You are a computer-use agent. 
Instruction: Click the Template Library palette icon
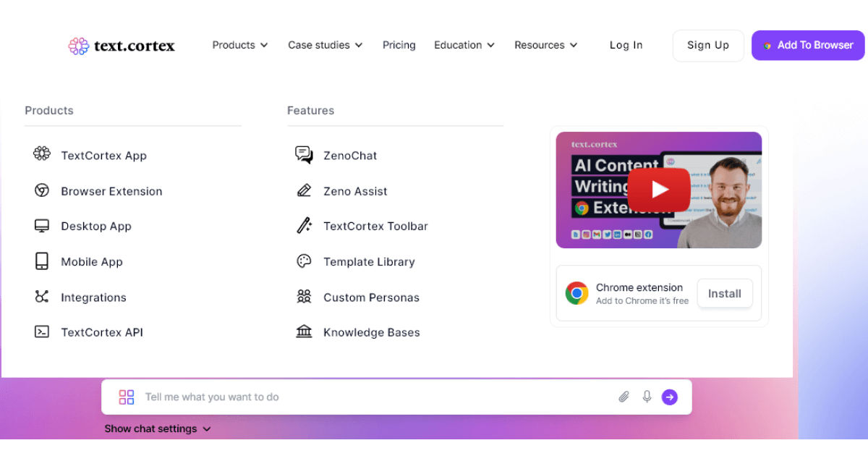pos(304,261)
